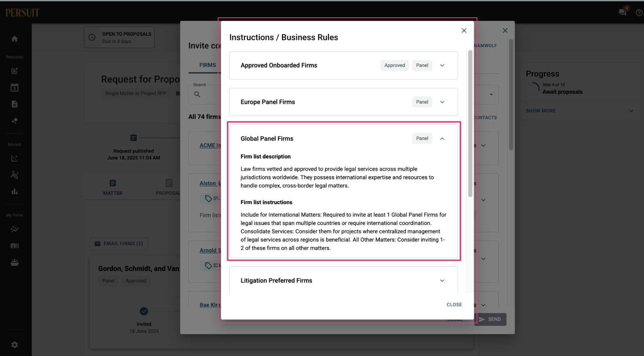This screenshot has height=356, width=644.
Task: Click the Close button in the dialog
Action: tap(454, 305)
